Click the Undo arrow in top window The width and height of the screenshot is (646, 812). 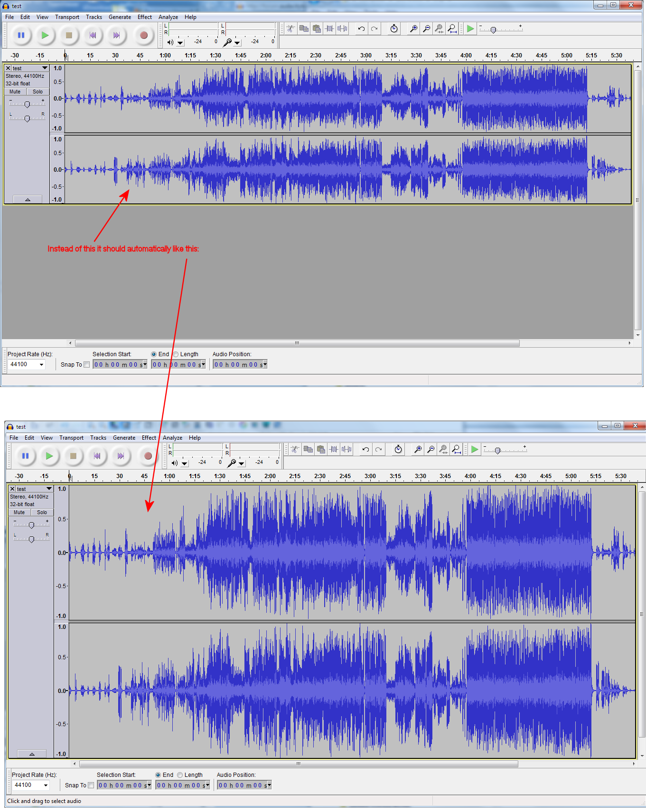click(x=361, y=28)
